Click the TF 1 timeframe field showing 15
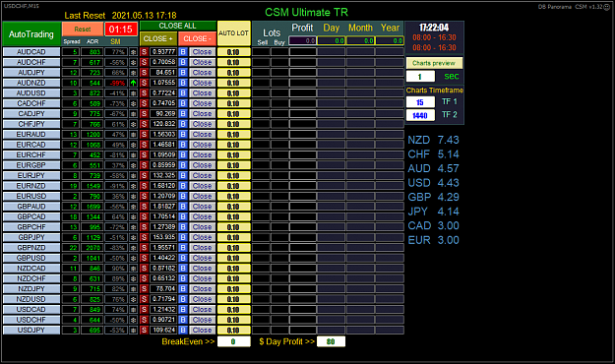This screenshot has height=364, width=615. pos(420,102)
